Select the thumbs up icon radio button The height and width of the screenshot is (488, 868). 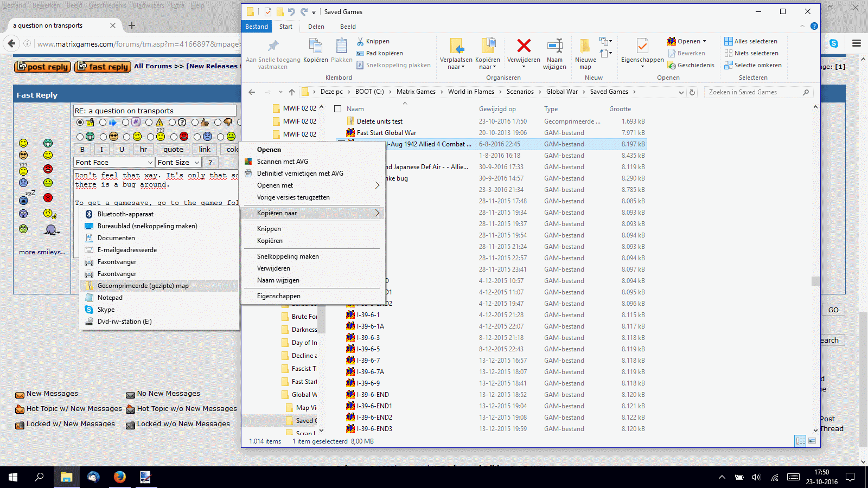pos(195,123)
